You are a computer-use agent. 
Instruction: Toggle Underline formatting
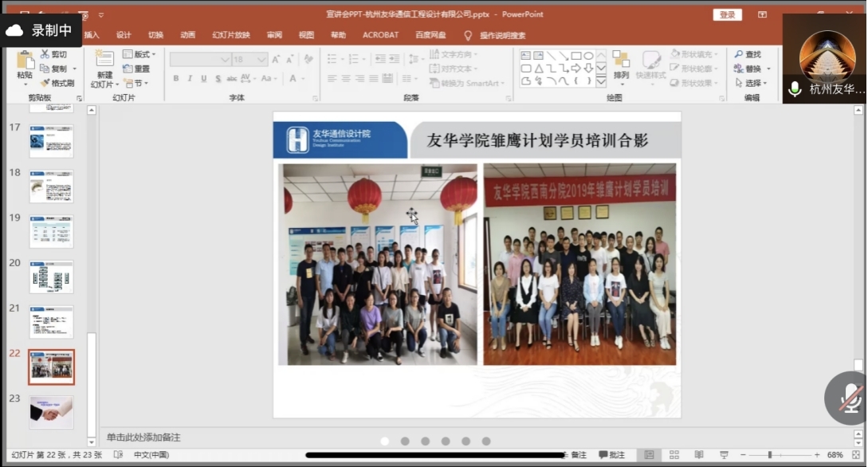[x=204, y=79]
